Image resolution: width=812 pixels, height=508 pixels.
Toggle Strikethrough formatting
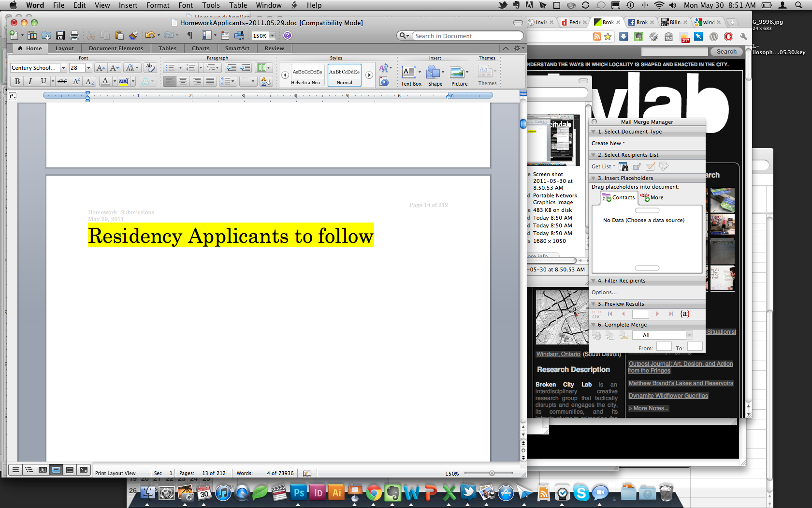pyautogui.click(x=62, y=81)
